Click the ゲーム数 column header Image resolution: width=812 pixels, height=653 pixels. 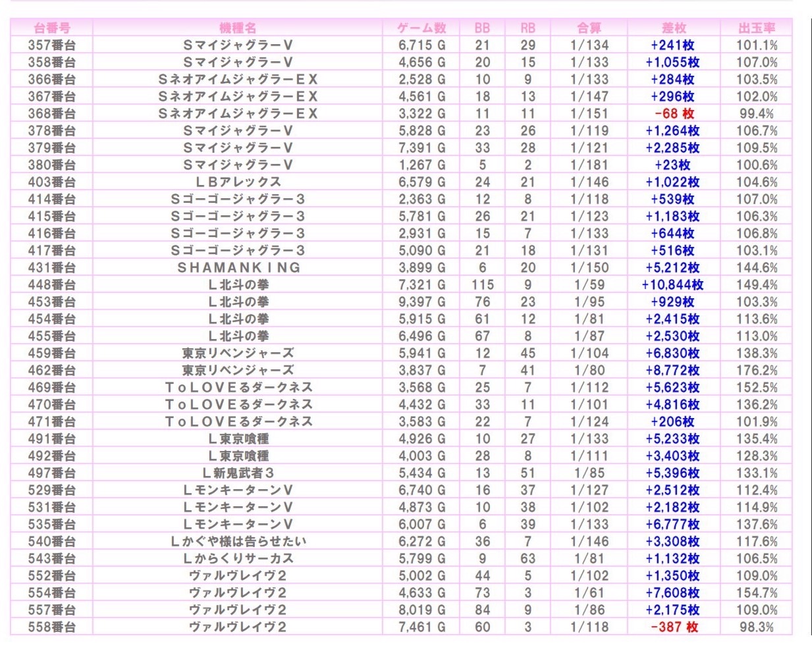click(421, 28)
